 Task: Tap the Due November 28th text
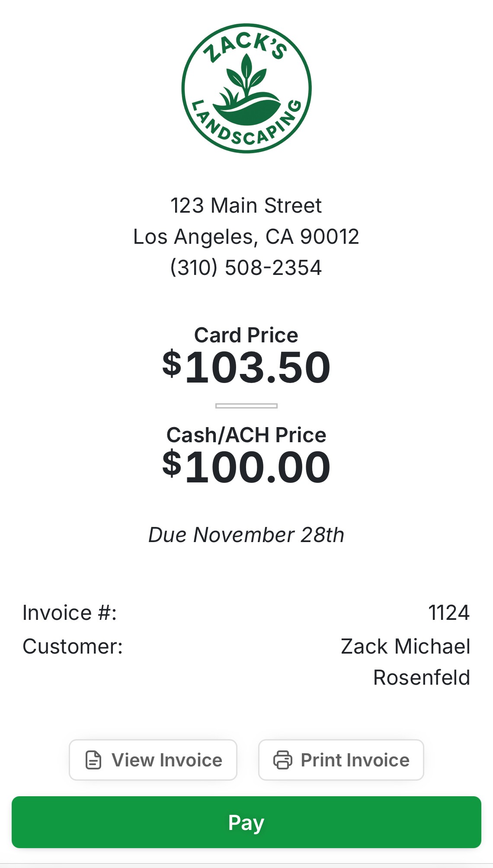pyautogui.click(x=246, y=535)
